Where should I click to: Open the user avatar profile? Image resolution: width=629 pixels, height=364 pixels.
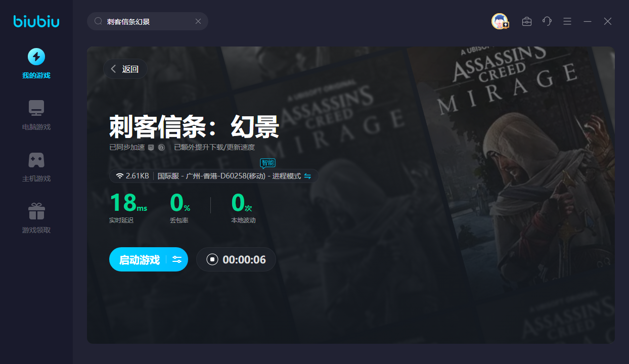click(500, 21)
